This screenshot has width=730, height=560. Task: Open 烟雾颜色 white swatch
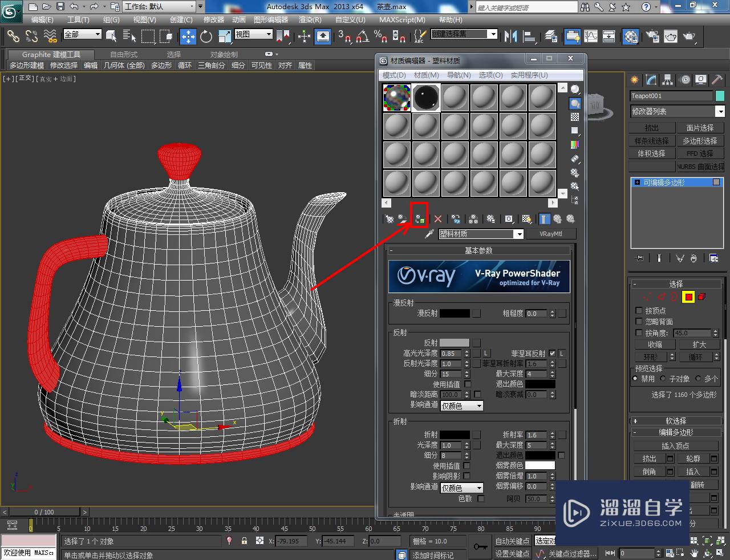point(540,465)
